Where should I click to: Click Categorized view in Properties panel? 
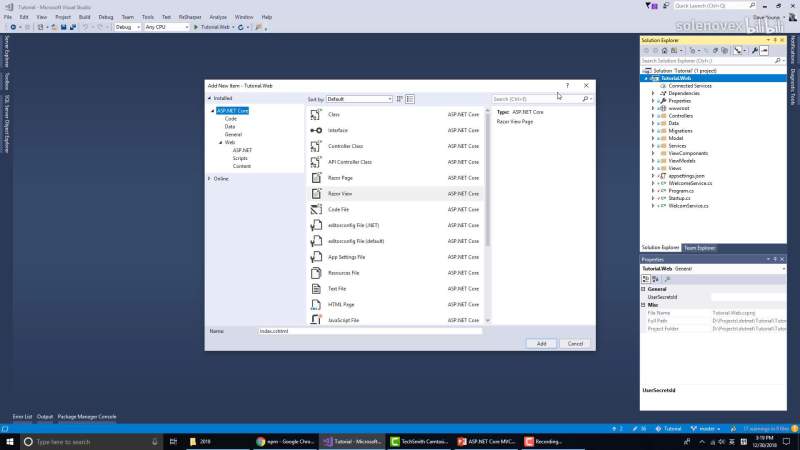pyautogui.click(x=646, y=279)
